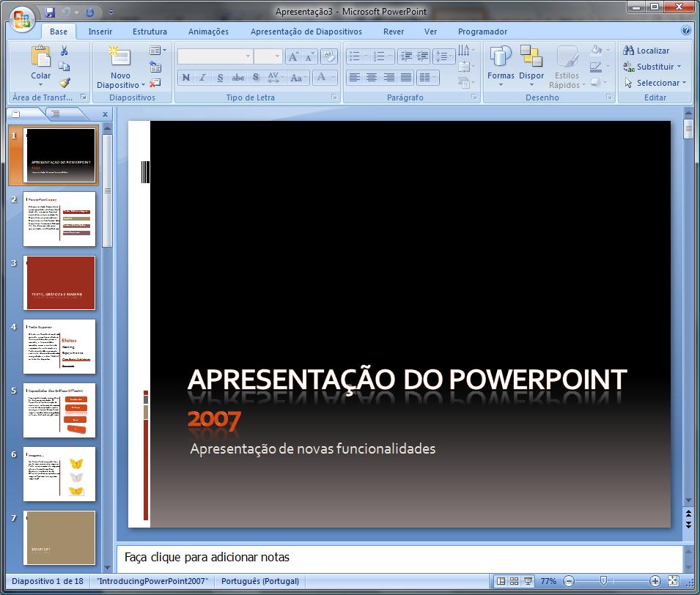Zoom in with plus button

(655, 581)
